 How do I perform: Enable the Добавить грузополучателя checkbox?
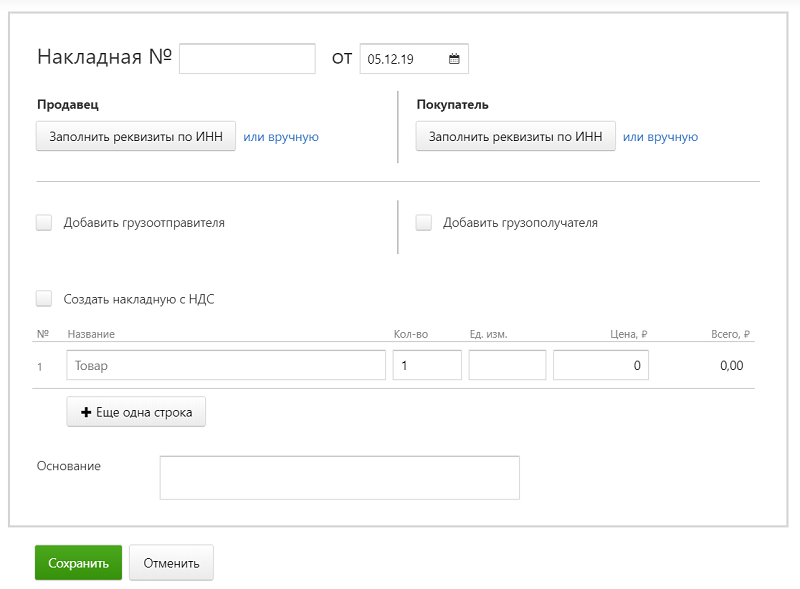(423, 223)
